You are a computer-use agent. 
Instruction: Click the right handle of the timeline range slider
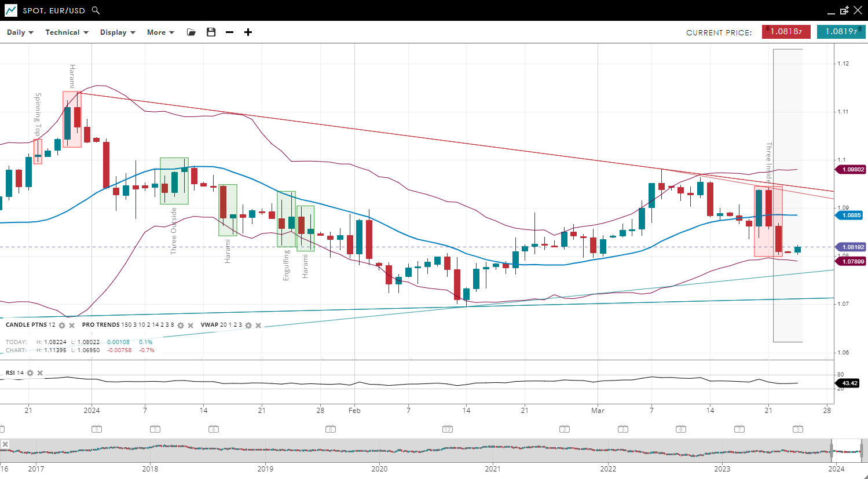(862, 450)
